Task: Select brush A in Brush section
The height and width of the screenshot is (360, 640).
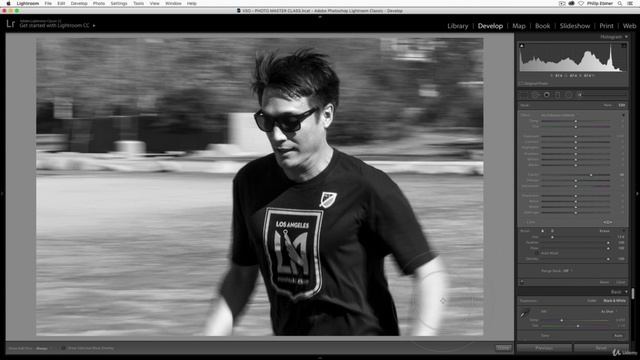Action: coord(542,231)
